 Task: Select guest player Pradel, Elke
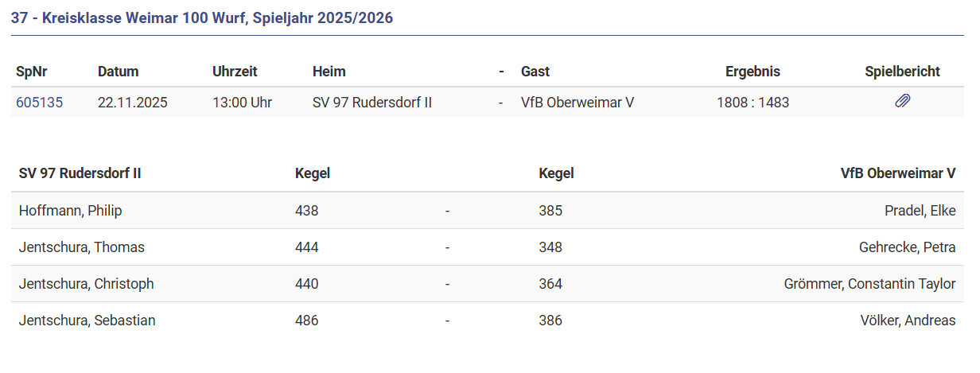click(x=920, y=211)
